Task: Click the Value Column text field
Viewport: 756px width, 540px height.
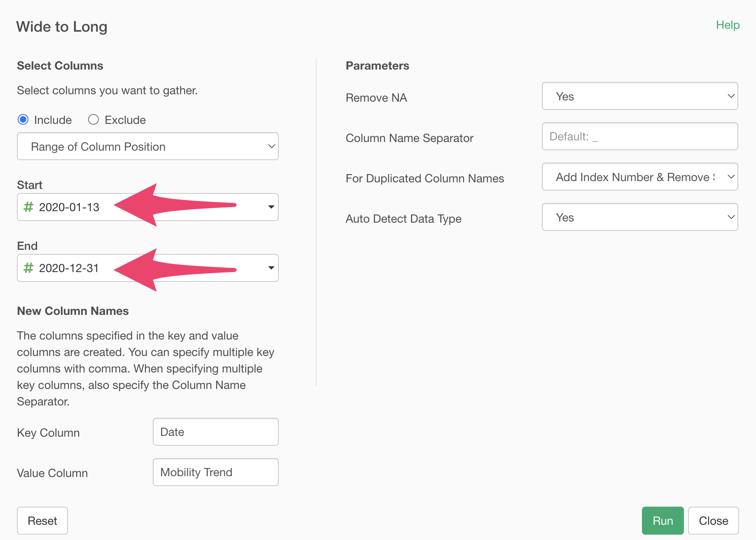Action: [x=215, y=472]
